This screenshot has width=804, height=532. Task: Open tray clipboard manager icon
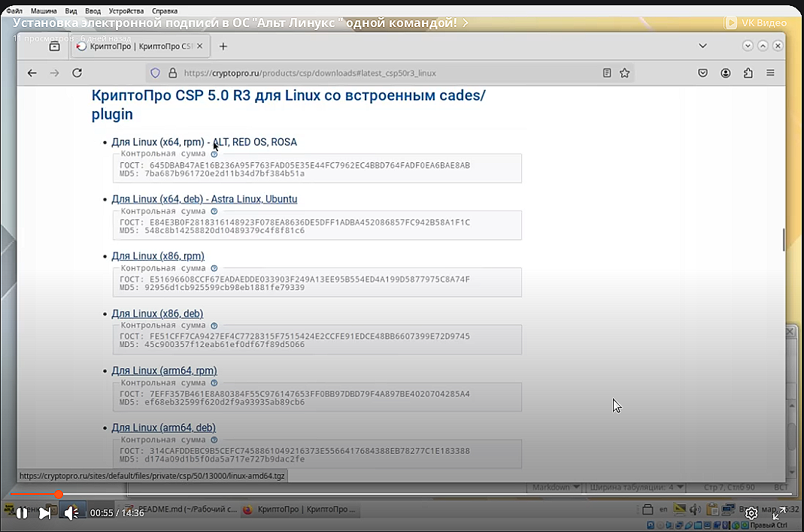click(x=711, y=509)
